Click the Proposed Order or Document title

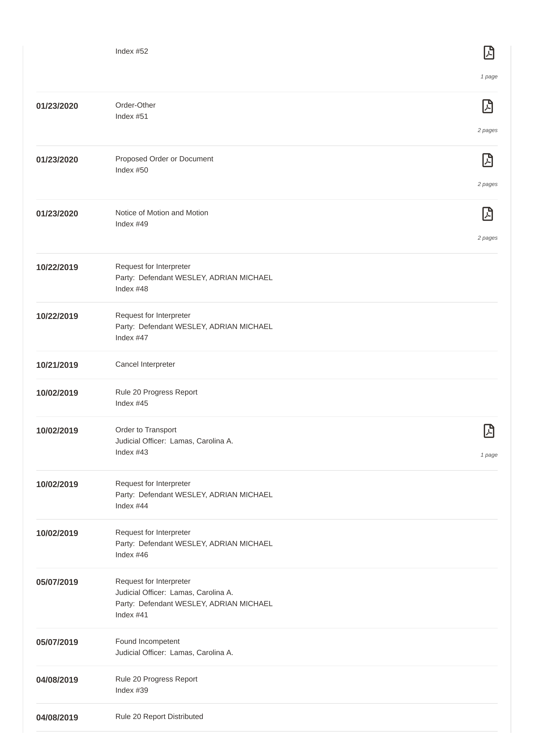point(164,159)
